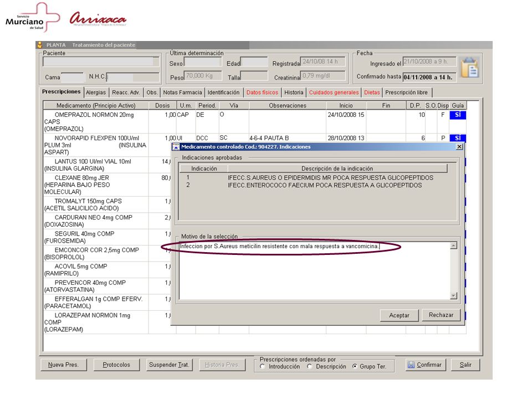Click the Inicio column header
This screenshot has height=399, width=532.
tap(346, 105)
